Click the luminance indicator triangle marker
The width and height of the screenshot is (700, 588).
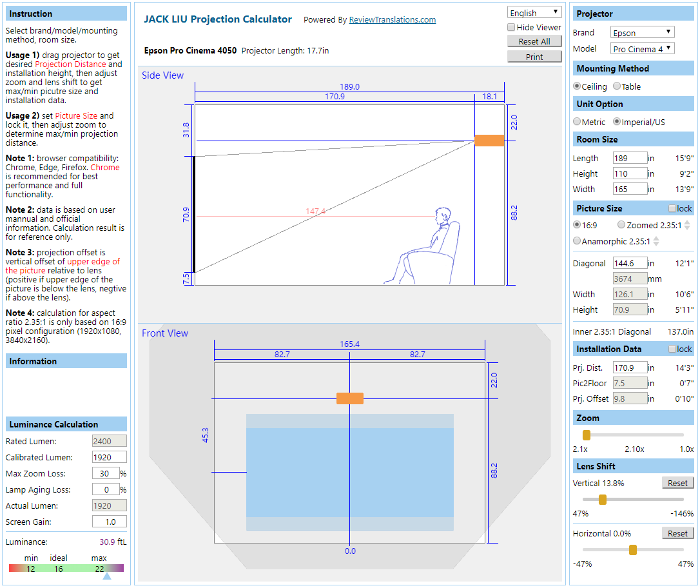point(107,576)
